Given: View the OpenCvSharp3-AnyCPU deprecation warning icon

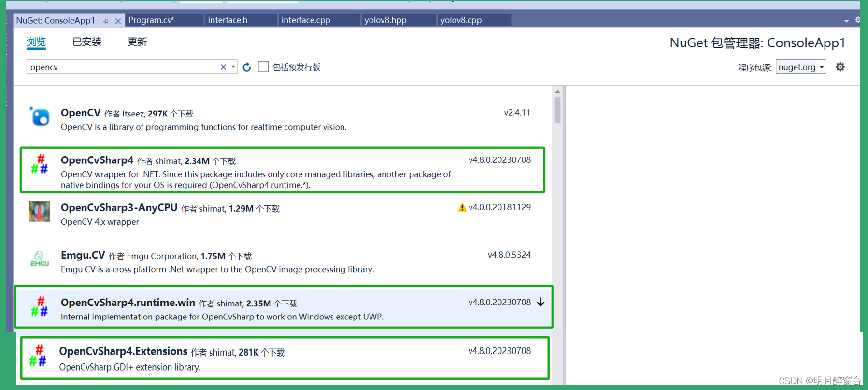Looking at the screenshot, I should point(462,207).
